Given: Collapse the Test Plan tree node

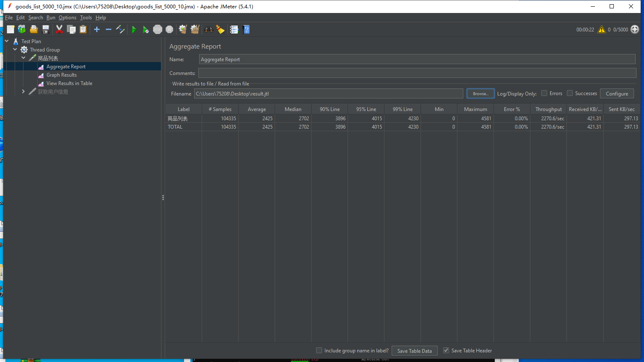Looking at the screenshot, I should (x=7, y=41).
